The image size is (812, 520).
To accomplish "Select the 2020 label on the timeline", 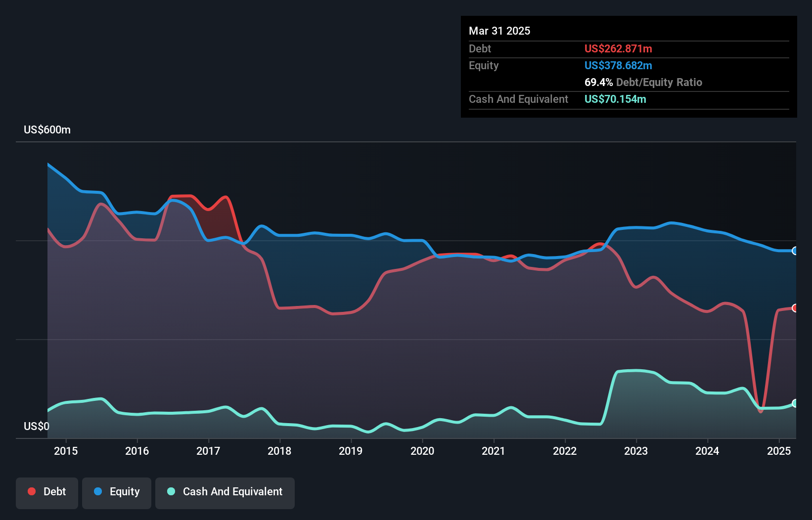I will tap(422, 451).
